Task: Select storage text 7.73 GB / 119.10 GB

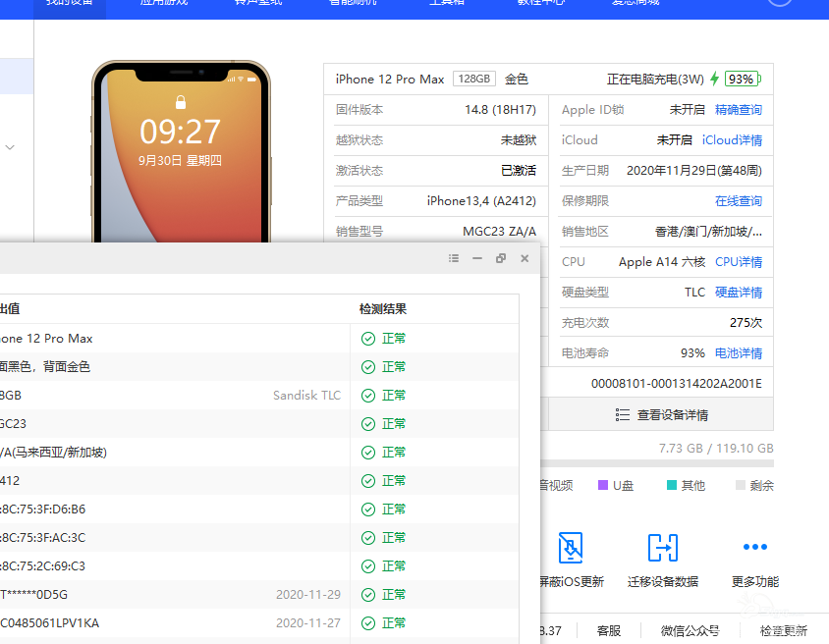Action: tap(716, 449)
